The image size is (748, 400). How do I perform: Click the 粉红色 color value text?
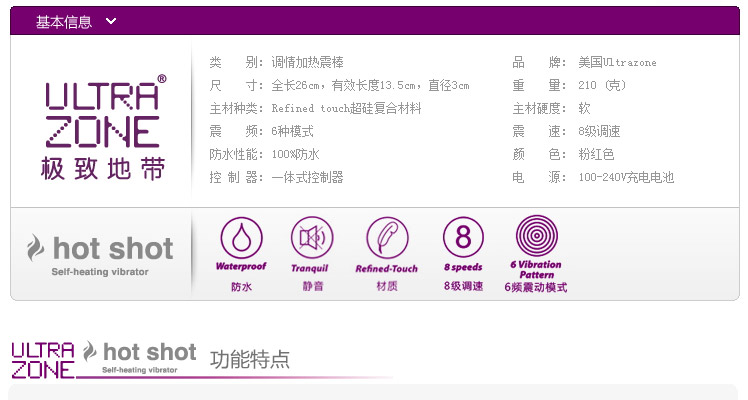coord(596,154)
